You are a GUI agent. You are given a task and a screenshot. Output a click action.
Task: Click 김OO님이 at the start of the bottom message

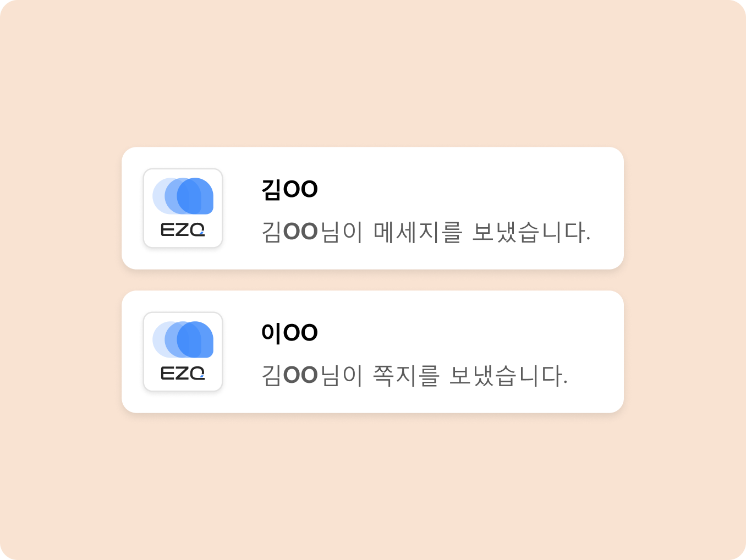coord(312,376)
